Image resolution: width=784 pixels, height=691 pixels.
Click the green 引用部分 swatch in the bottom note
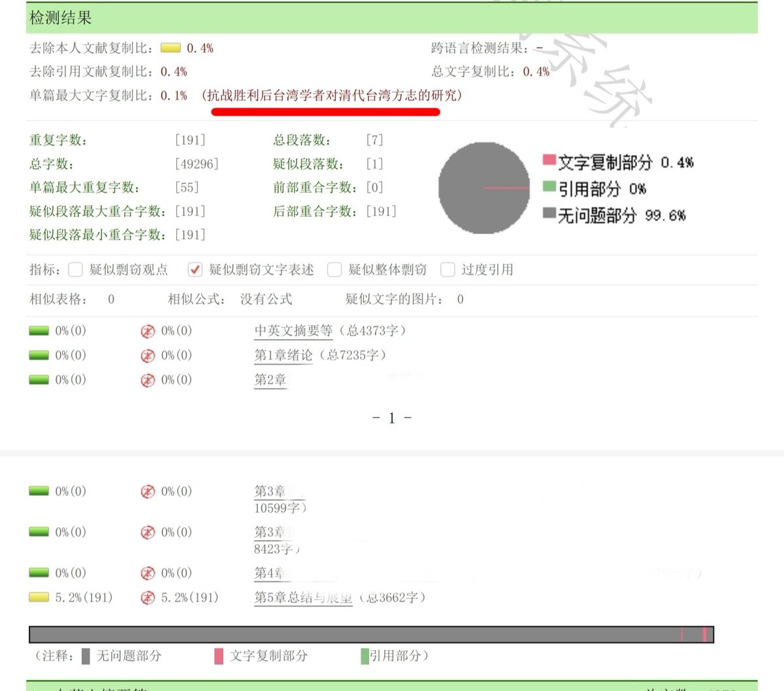[x=365, y=656]
